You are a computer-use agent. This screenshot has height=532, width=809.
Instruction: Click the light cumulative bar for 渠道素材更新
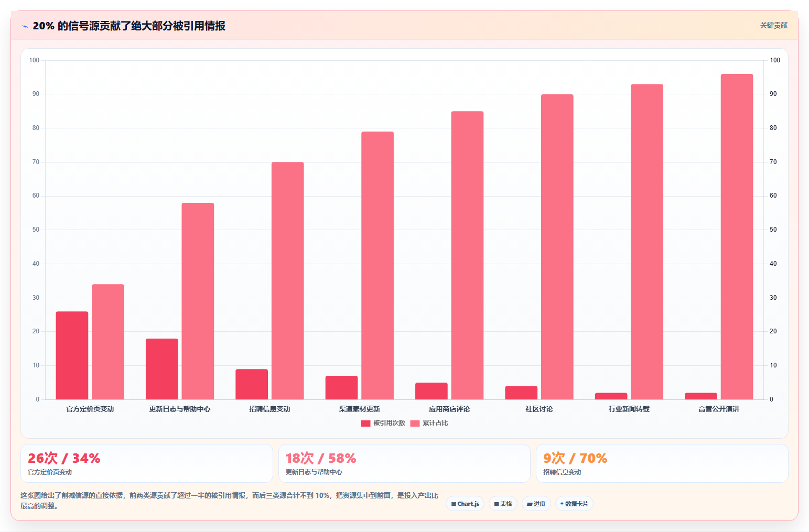(377, 265)
